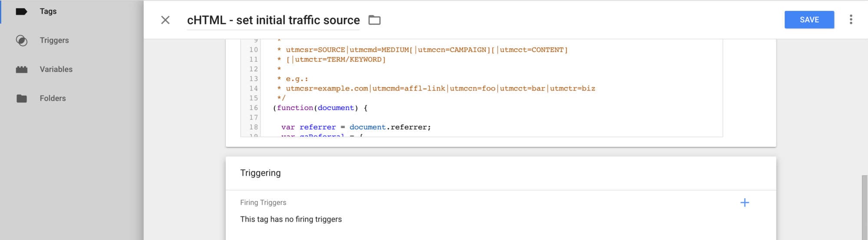
Task: Click the Variables brick icon
Action: tap(21, 70)
